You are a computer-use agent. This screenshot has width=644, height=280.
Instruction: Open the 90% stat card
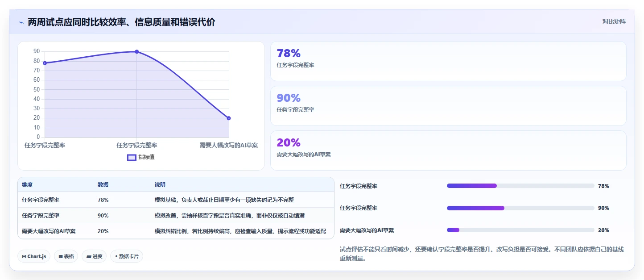(x=448, y=106)
